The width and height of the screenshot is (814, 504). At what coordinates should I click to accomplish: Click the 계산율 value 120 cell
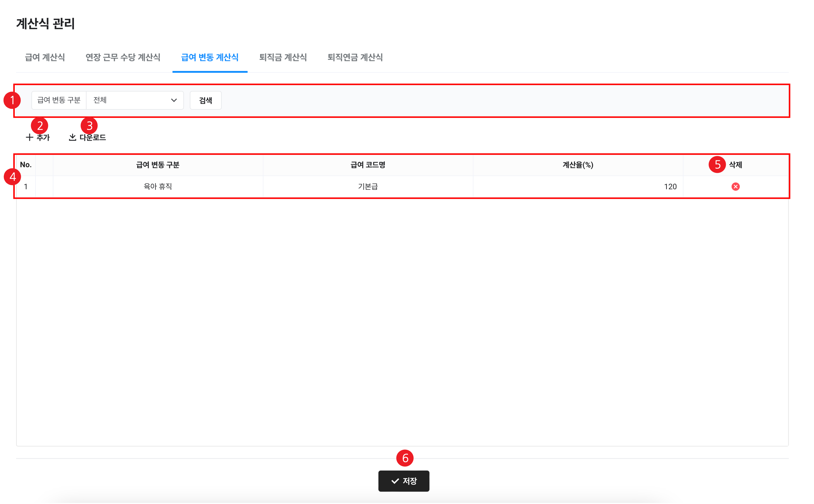click(670, 187)
